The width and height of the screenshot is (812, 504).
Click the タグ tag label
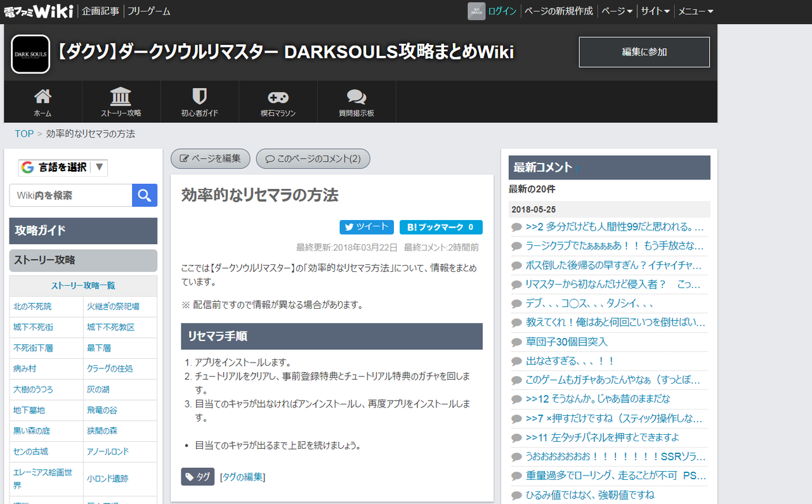[198, 477]
